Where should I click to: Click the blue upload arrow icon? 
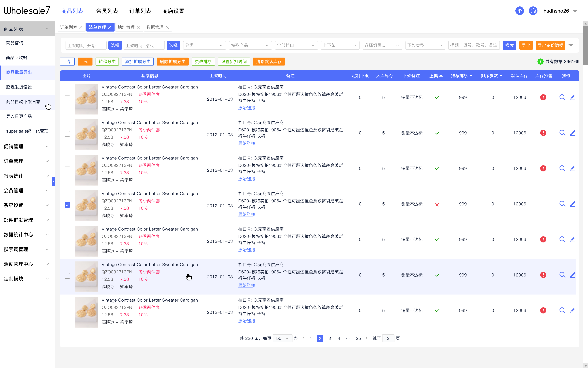point(519,11)
